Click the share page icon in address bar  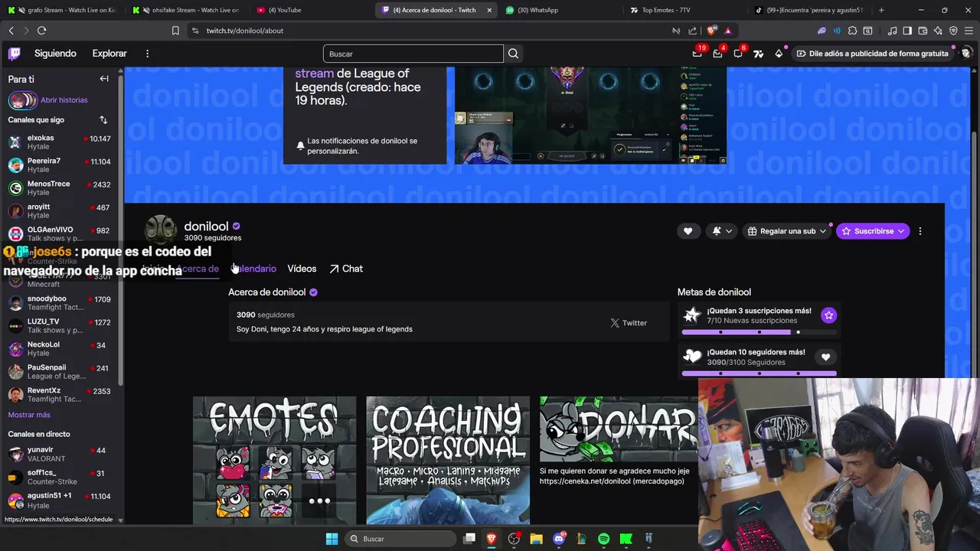tap(692, 31)
